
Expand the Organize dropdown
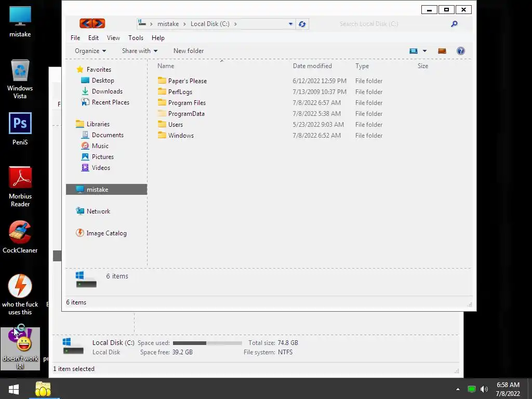90,51
